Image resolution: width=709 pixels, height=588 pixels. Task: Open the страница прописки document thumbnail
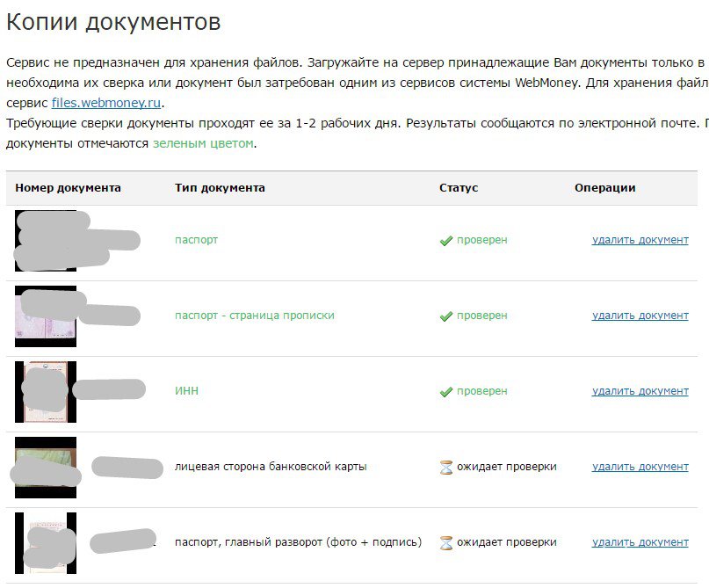(46, 316)
